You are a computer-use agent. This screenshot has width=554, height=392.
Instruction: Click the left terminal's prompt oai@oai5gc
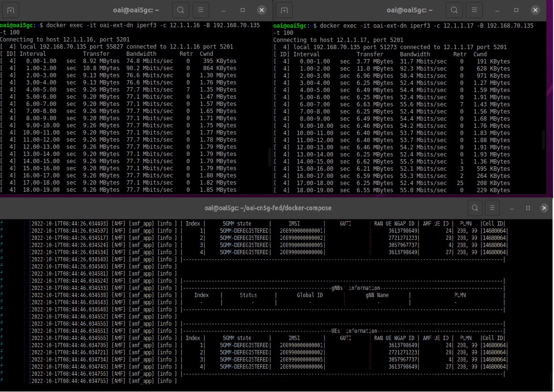[x=17, y=25]
